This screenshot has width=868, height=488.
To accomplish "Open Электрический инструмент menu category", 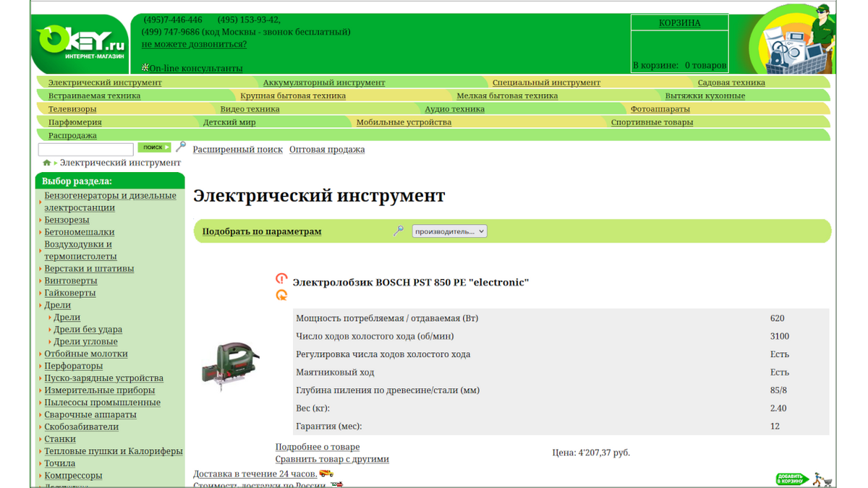I will coord(105,82).
